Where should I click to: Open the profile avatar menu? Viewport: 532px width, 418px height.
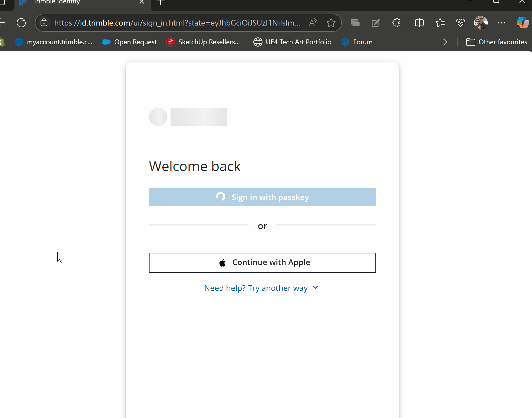481,23
